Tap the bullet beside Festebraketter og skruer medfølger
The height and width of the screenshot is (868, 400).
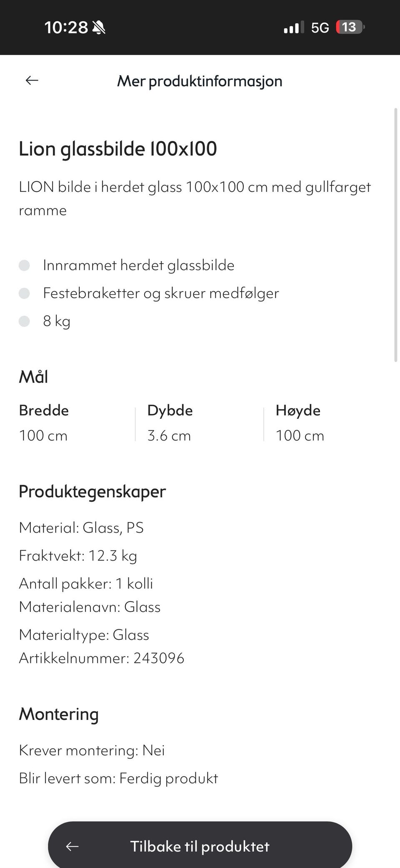click(x=24, y=293)
